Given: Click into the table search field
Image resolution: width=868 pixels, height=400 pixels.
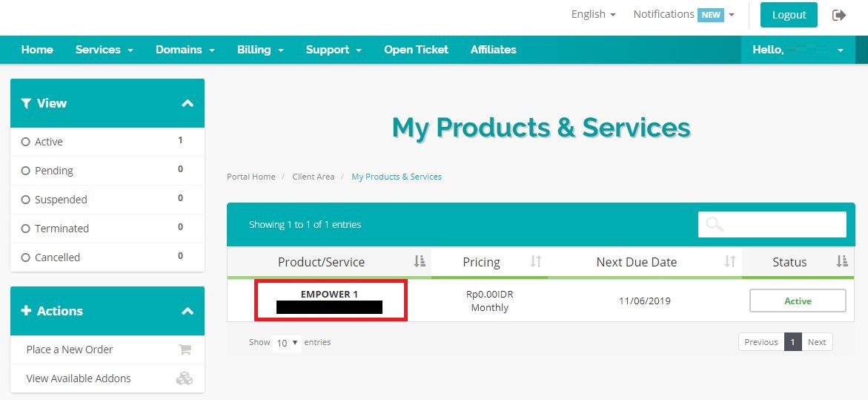Looking at the screenshot, I should pyautogui.click(x=782, y=224).
